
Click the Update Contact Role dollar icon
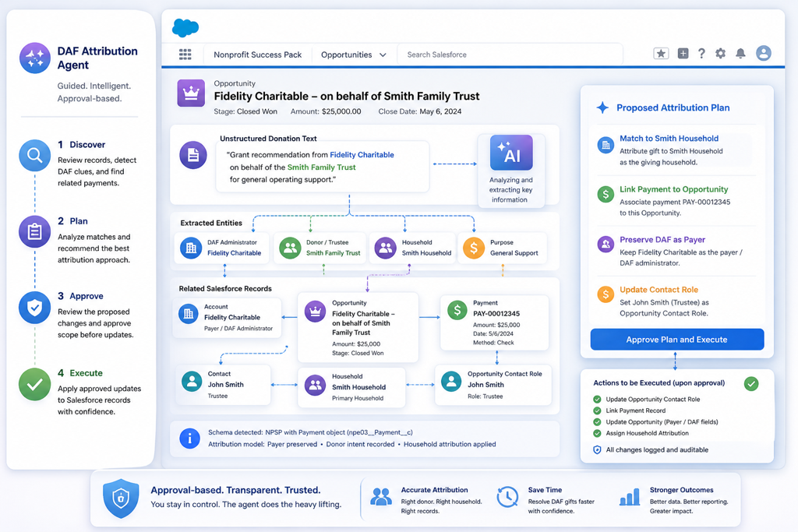click(x=606, y=294)
